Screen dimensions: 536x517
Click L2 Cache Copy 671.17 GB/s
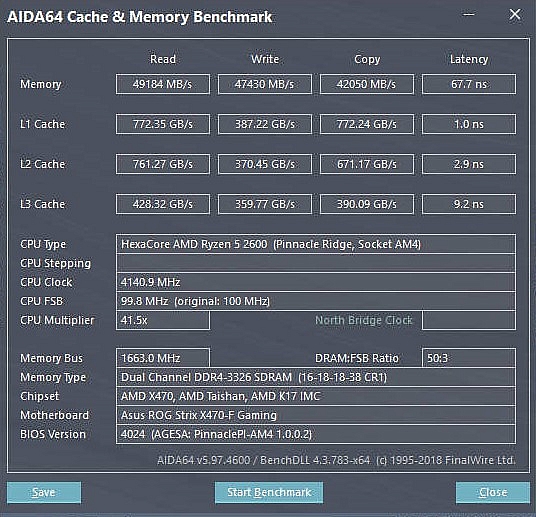pos(366,164)
